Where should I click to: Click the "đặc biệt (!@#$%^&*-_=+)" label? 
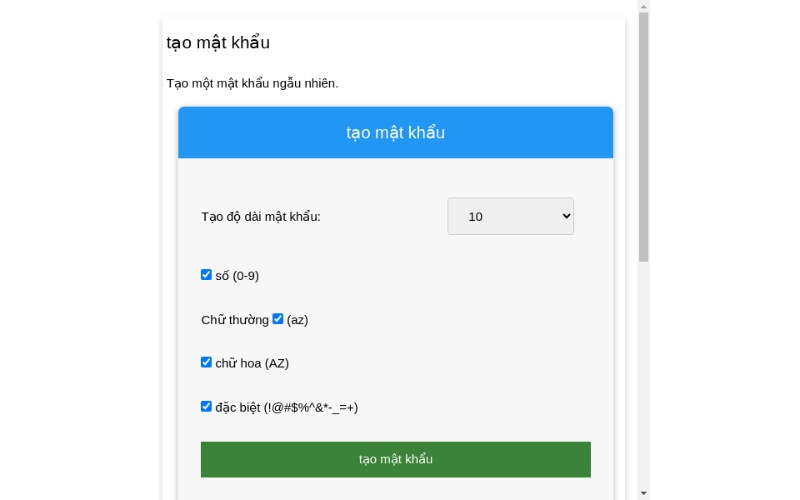click(287, 408)
